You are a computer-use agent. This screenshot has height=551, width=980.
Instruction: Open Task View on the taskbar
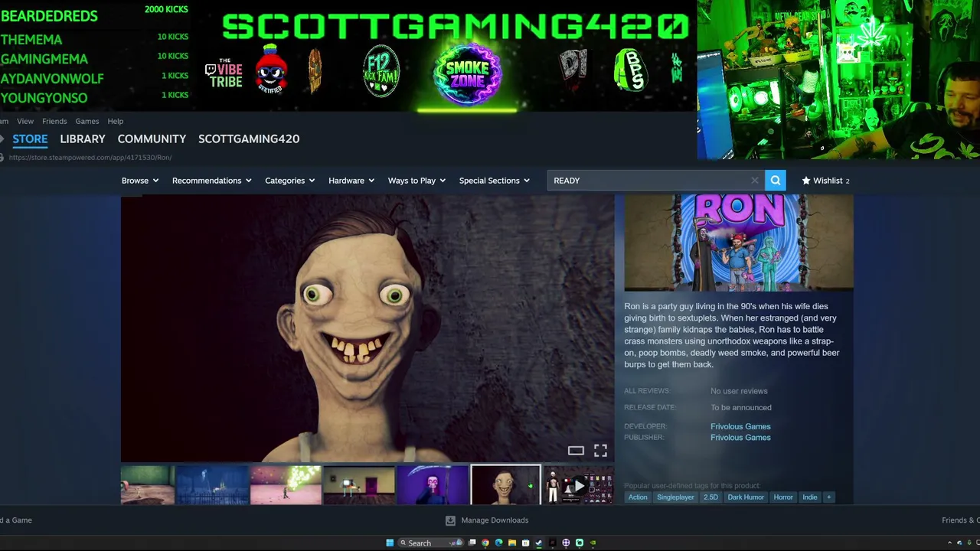[472, 543]
